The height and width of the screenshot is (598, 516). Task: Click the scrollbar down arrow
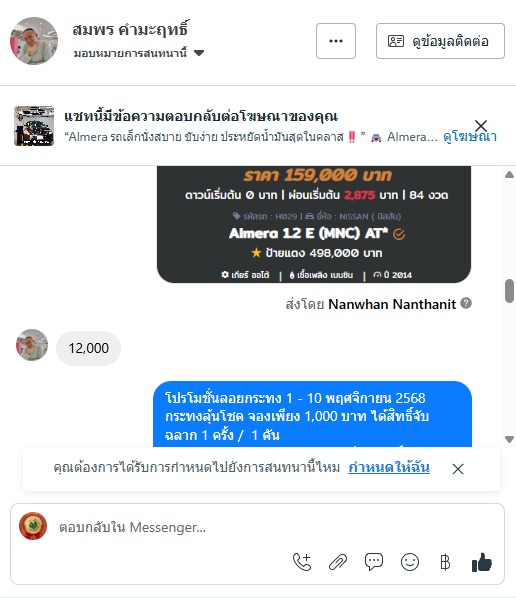coord(509,439)
